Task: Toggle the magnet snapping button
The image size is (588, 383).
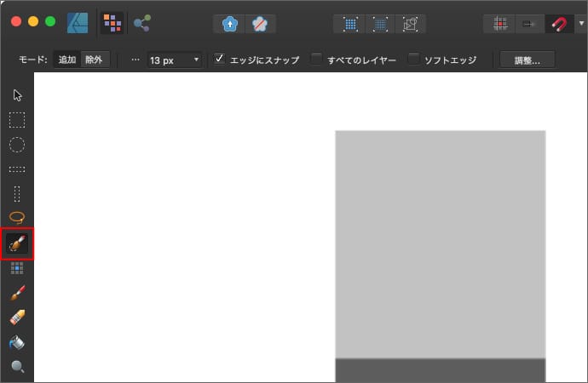Action: pyautogui.click(x=559, y=23)
